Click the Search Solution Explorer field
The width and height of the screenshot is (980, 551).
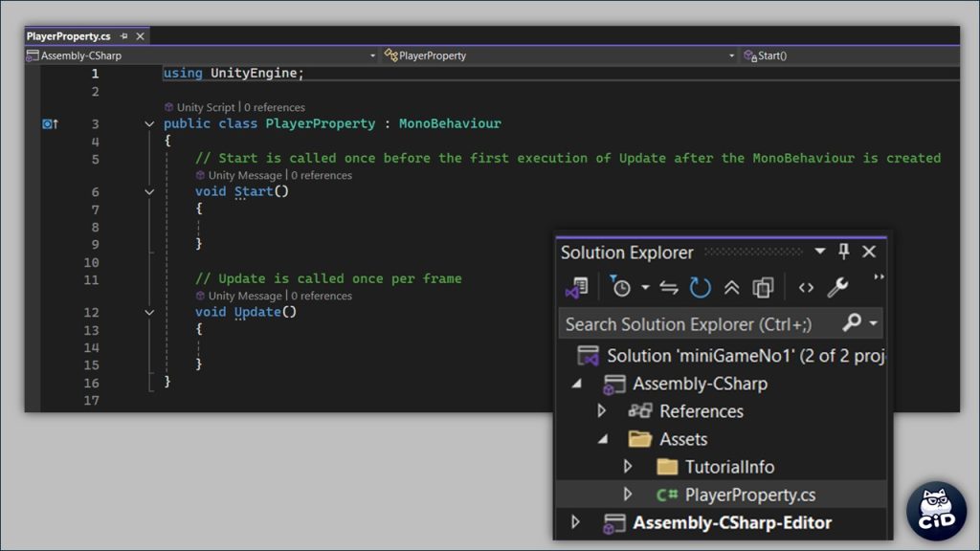pos(699,323)
